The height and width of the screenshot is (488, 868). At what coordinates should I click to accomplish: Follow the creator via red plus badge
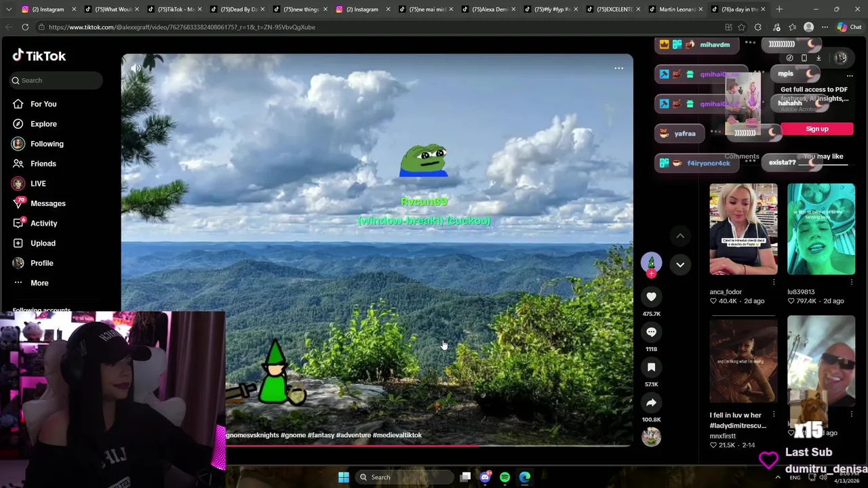click(x=651, y=274)
